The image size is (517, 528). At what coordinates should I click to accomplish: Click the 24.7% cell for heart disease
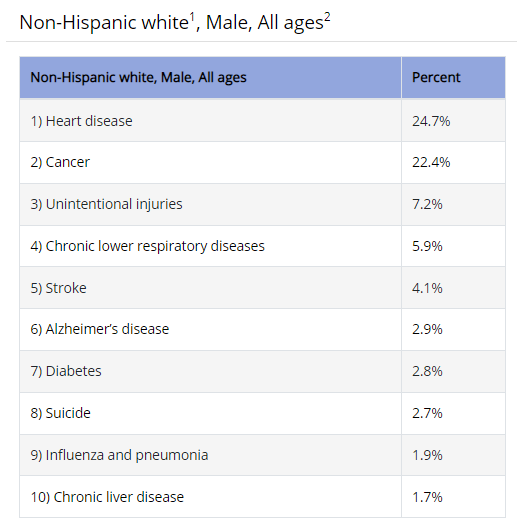click(431, 121)
